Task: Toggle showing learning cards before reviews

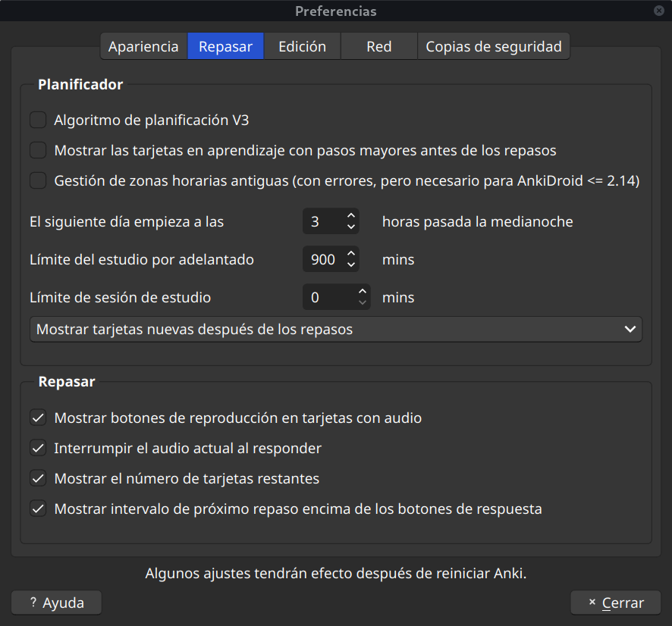Action: pyautogui.click(x=38, y=150)
